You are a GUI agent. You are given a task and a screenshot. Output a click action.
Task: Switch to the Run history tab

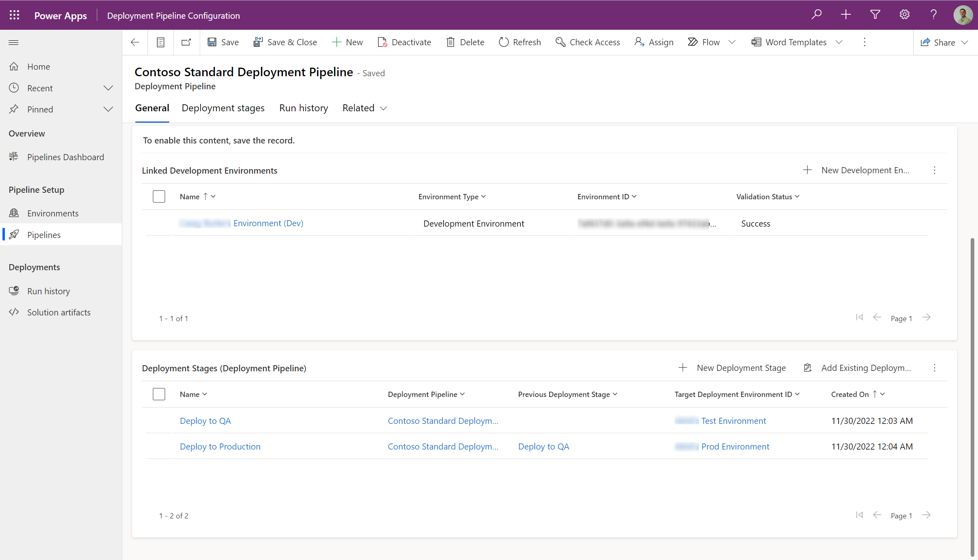[x=303, y=108]
